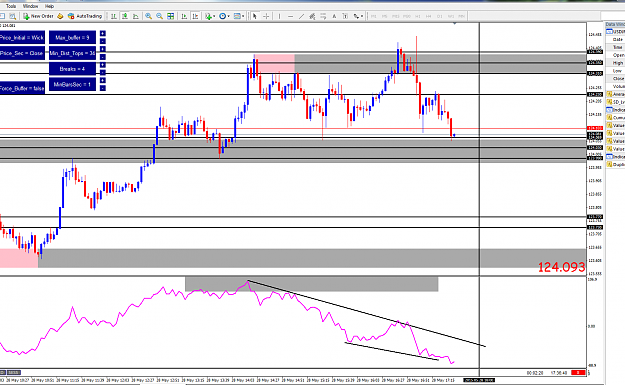Viewport: 625px width, 385px height.
Task: Decrease MinBarsSec with its minus button
Action: tap(102, 88)
